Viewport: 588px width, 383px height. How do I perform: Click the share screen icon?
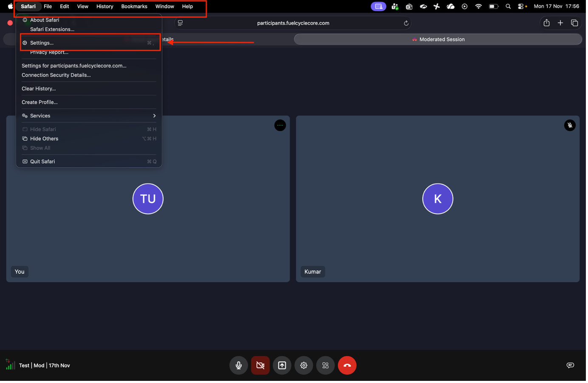[282, 365]
